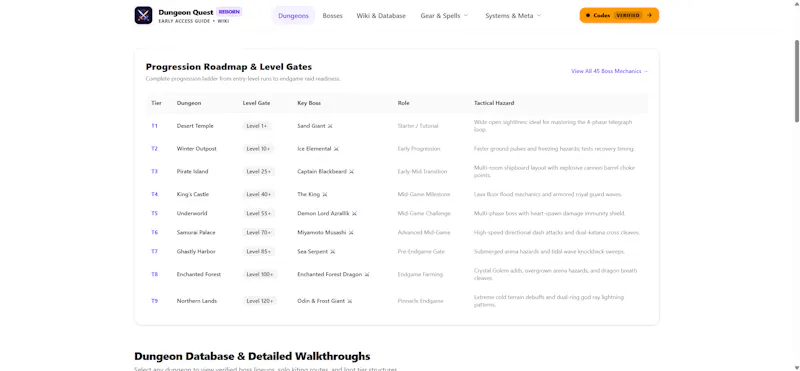Click the Tactical Hazard column header
This screenshot has height=371, width=800.
[494, 103]
